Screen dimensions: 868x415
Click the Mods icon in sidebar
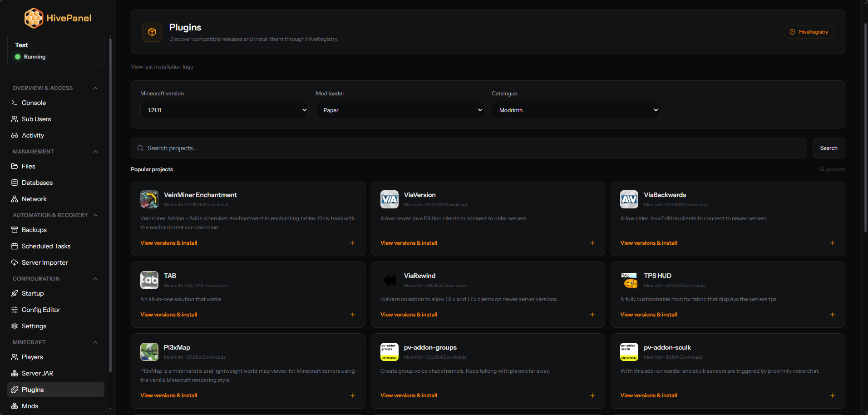(15, 406)
